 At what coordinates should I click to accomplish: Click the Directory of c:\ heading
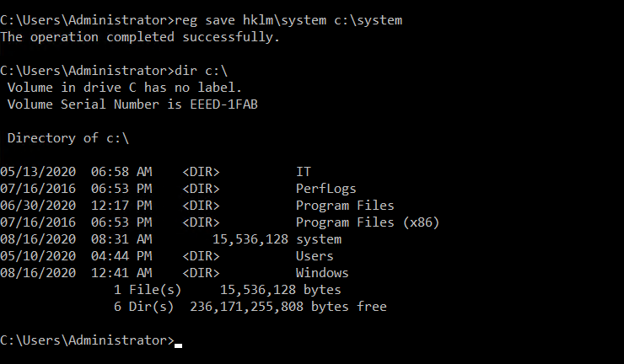[x=68, y=138]
